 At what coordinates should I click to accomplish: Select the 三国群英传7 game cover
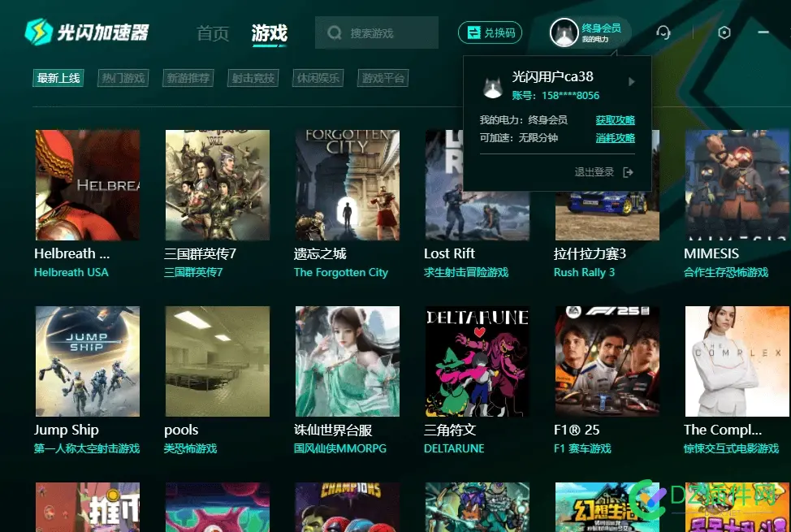pyautogui.click(x=218, y=185)
